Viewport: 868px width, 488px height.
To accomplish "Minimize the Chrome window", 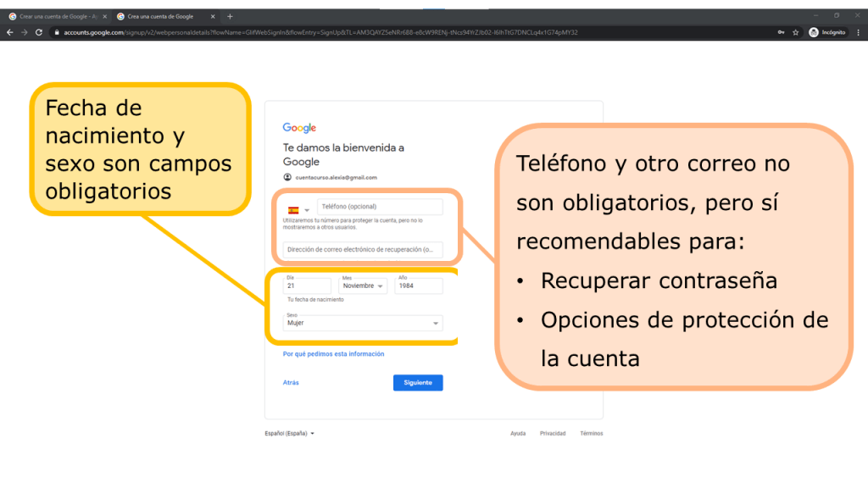I will [815, 15].
